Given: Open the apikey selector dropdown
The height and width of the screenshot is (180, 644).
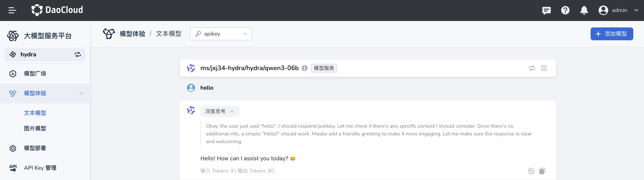Looking at the screenshot, I should [x=221, y=34].
